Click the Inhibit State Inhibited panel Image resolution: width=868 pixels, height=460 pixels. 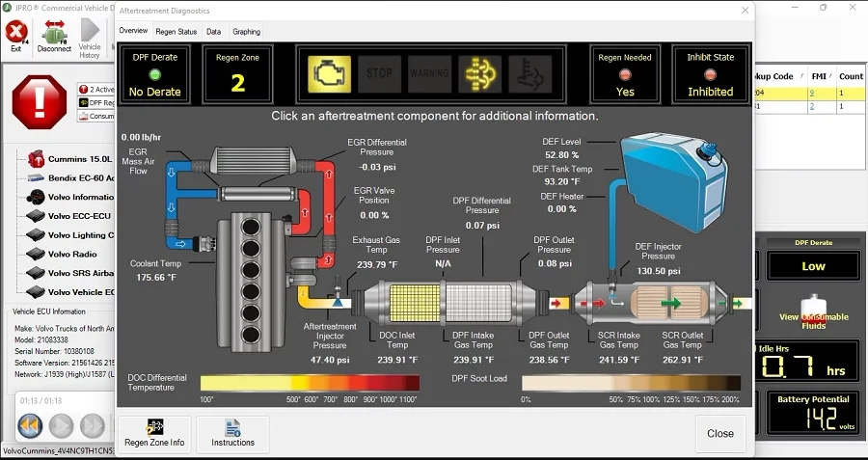click(710, 74)
